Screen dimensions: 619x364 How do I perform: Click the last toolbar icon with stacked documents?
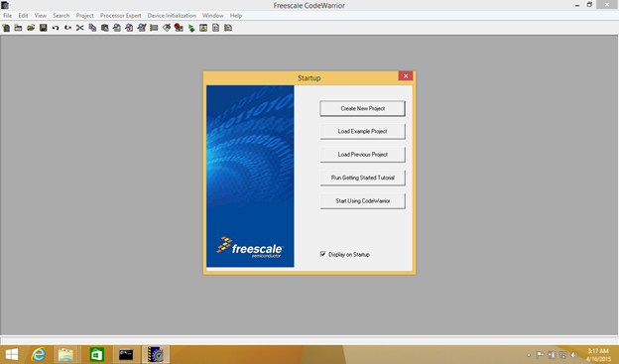pos(228,28)
